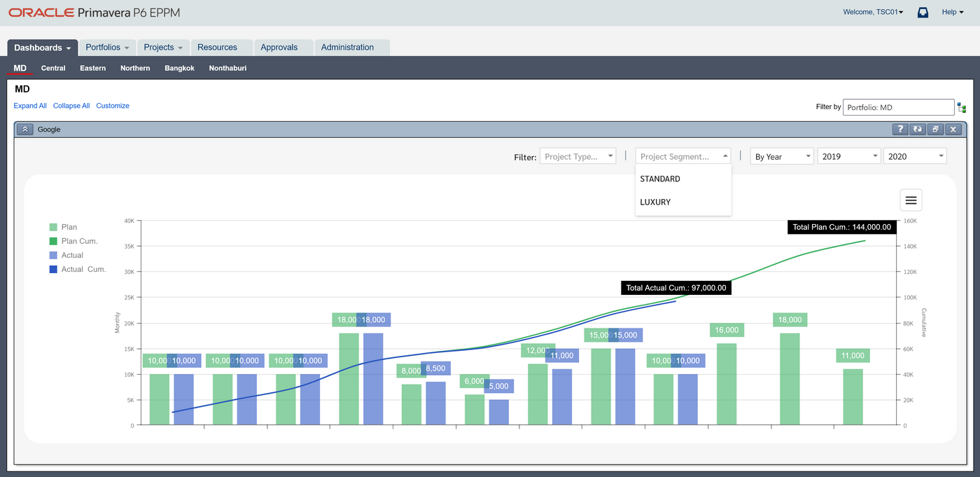Toggle the Actual Cum. legend series

coord(83,269)
